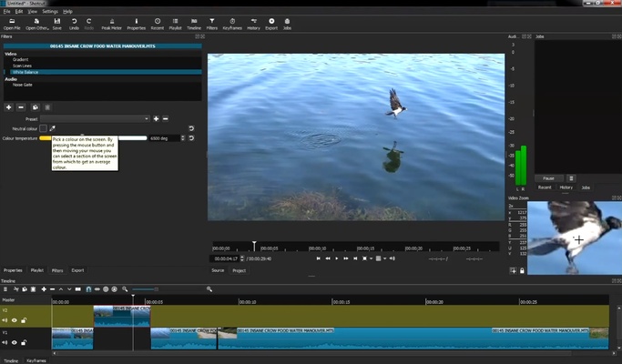622x364 pixels.
Task: Open player zoom dropdown arrow
Action: tap(372, 258)
